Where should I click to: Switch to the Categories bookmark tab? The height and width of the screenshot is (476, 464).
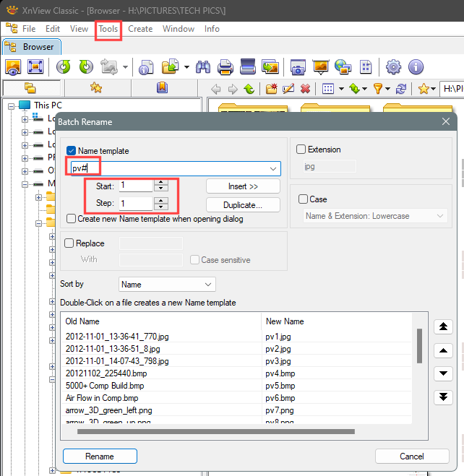162,88
